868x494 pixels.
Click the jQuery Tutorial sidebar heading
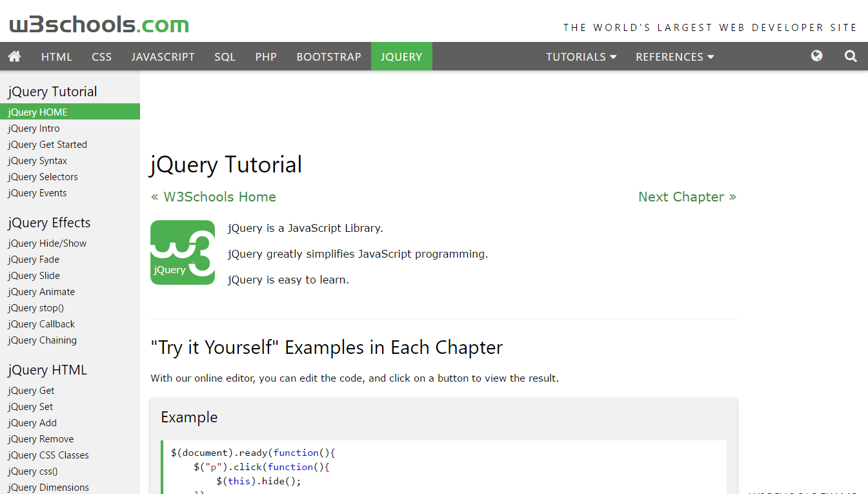(52, 92)
